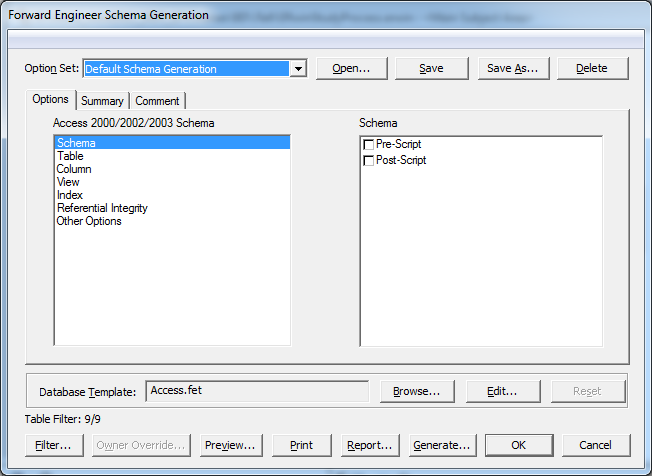Click the Database Template field Access.fet
The image size is (652, 476).
coord(257,391)
